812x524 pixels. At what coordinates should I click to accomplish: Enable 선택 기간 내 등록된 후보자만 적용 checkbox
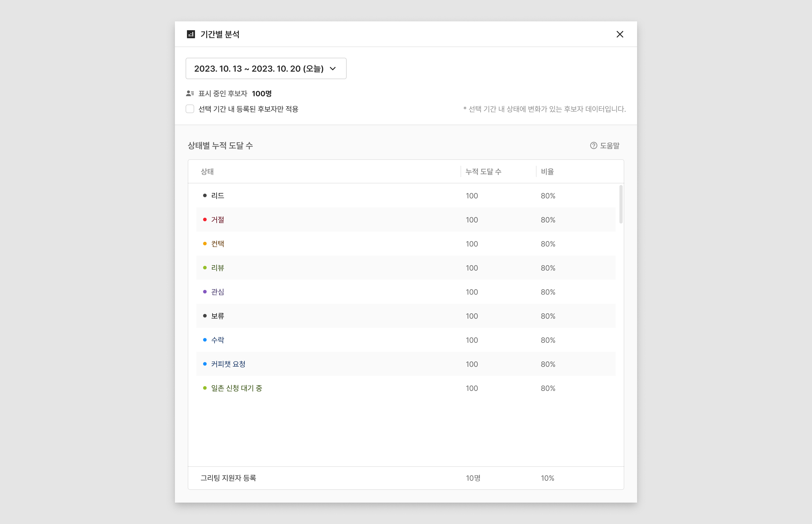click(x=190, y=109)
